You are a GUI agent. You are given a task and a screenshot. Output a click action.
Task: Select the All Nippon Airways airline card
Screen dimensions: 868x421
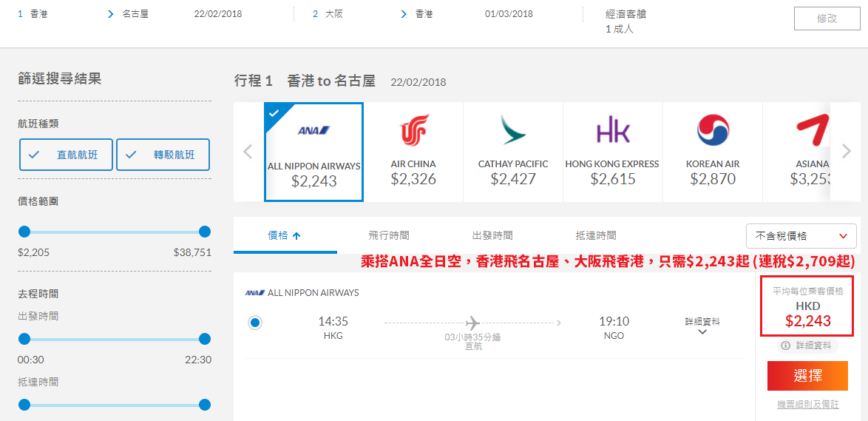tap(314, 152)
